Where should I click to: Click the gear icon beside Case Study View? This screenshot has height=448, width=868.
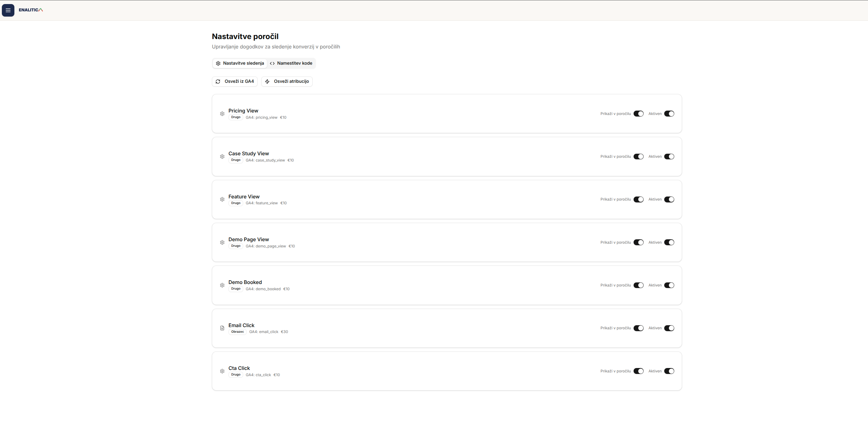point(222,157)
